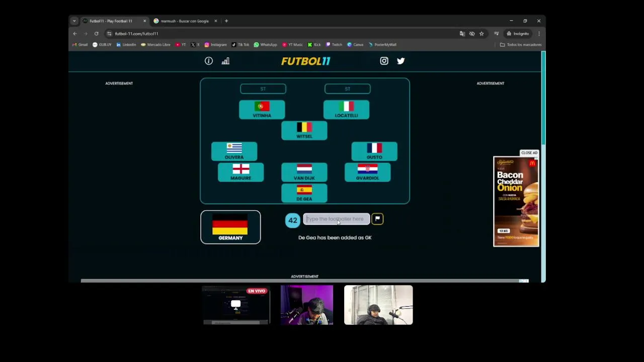Viewport: 644px width, 362px height.
Task: Click the Gusto player card
Action: coord(374,151)
